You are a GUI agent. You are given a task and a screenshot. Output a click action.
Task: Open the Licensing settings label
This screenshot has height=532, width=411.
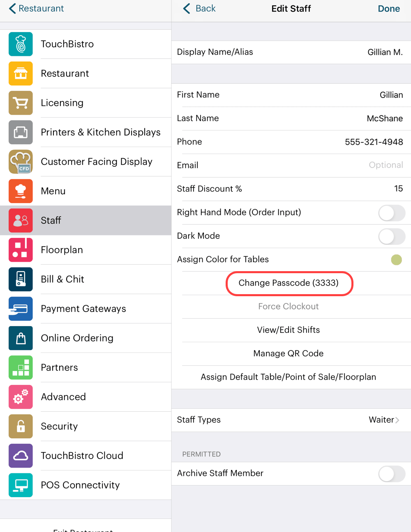click(x=62, y=103)
